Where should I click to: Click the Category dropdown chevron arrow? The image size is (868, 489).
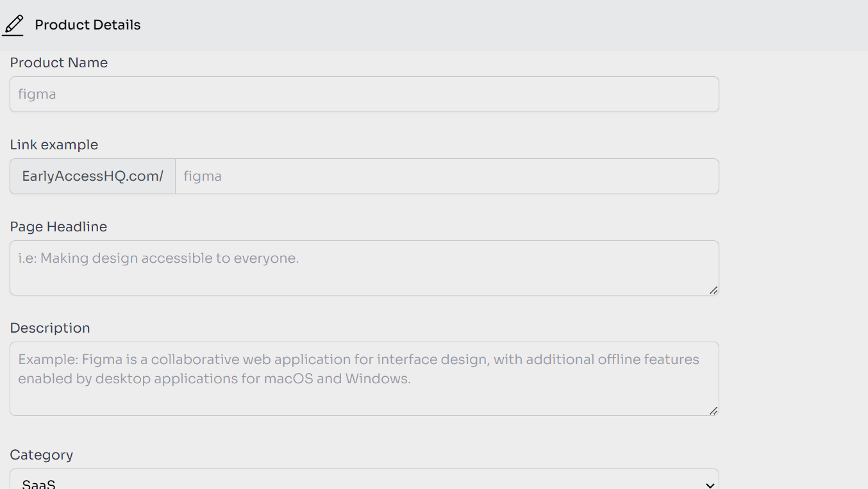click(709, 485)
